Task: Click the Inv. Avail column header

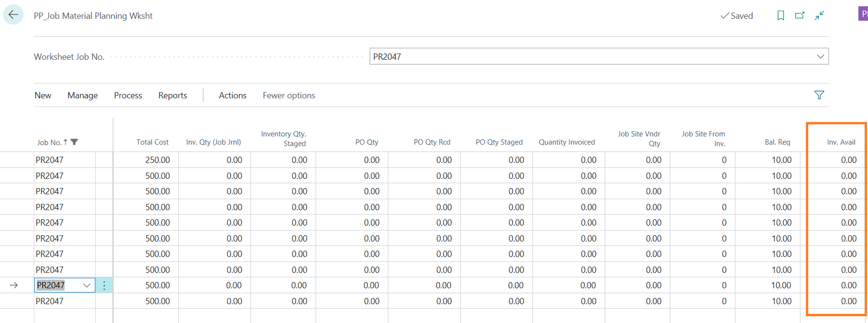Action: click(x=841, y=142)
